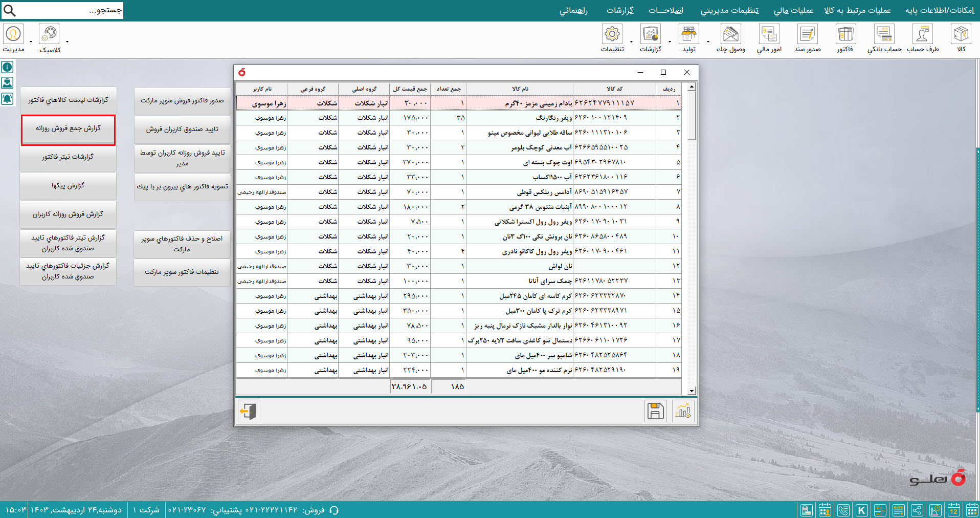
Task: Open the طرف حساب toolbar icon
Action: 922,34
